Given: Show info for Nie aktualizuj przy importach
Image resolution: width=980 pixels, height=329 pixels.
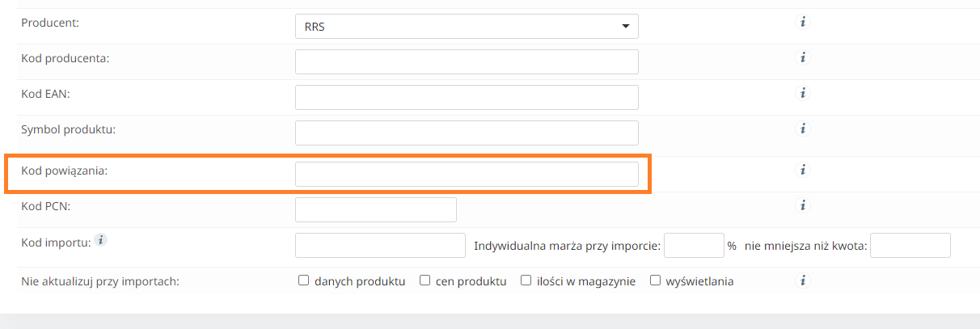Looking at the screenshot, I should [802, 281].
